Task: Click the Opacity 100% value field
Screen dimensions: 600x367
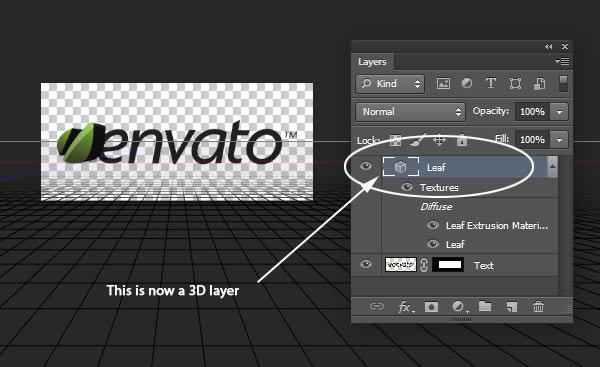Action: (x=532, y=112)
